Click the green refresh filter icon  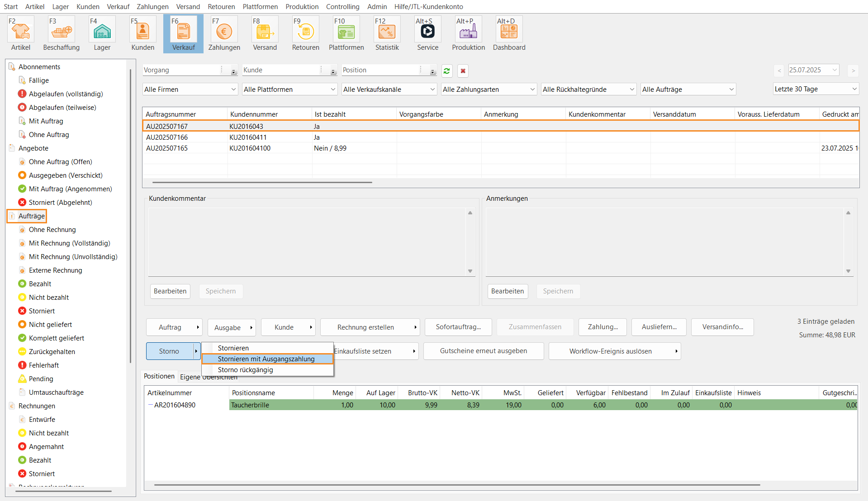(x=446, y=71)
